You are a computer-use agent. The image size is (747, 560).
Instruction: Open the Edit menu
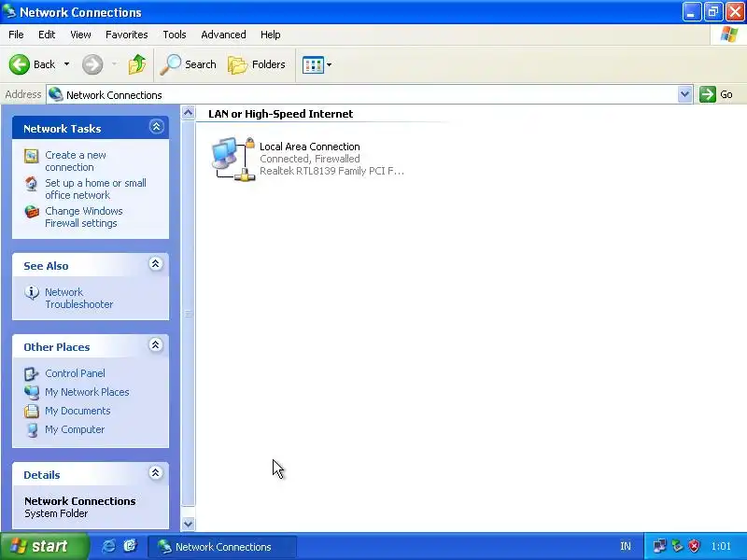pyautogui.click(x=47, y=35)
